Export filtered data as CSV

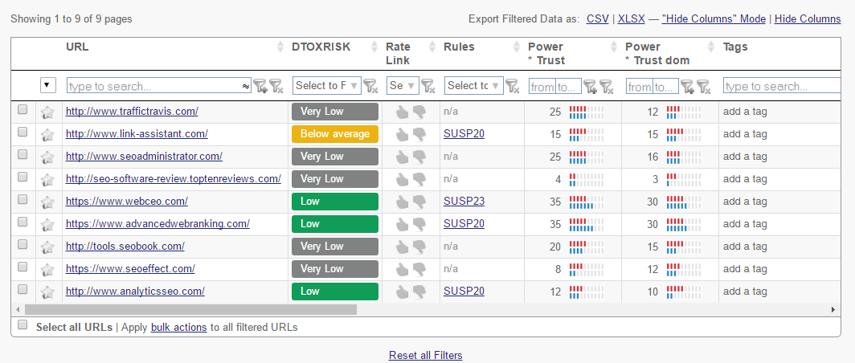click(x=598, y=19)
